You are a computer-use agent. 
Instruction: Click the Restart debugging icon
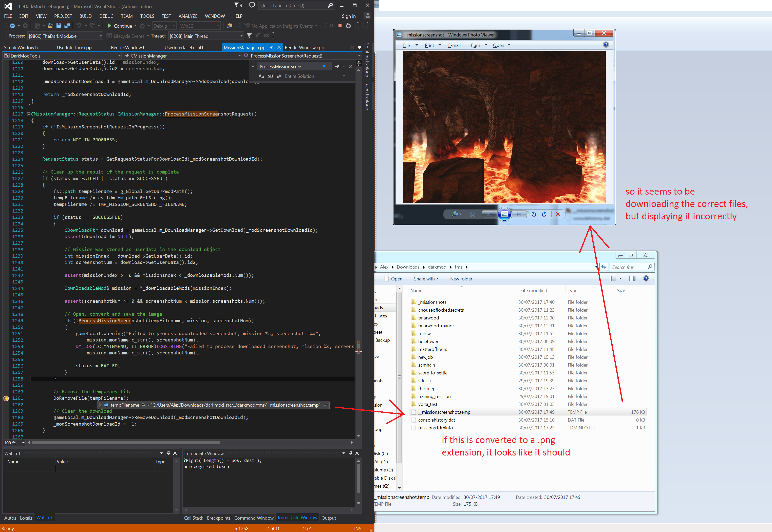coord(348,26)
